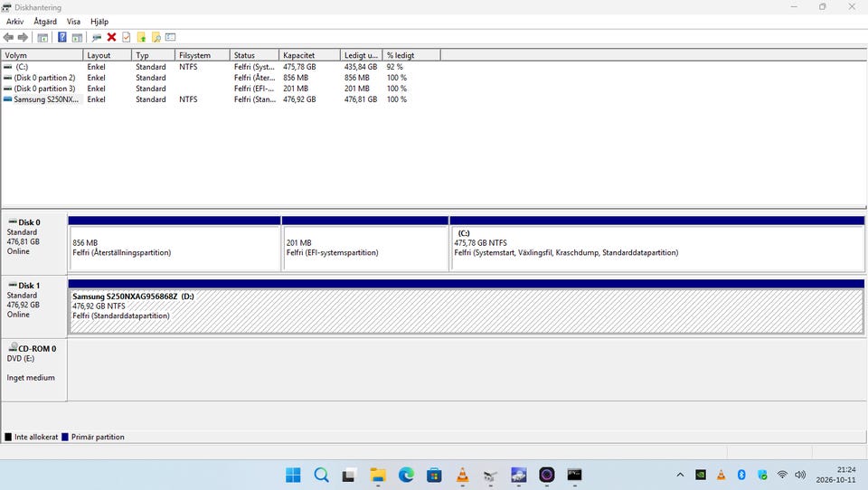Click the volume speaker tray icon
This screenshot has height=490, width=868.
click(x=800, y=475)
